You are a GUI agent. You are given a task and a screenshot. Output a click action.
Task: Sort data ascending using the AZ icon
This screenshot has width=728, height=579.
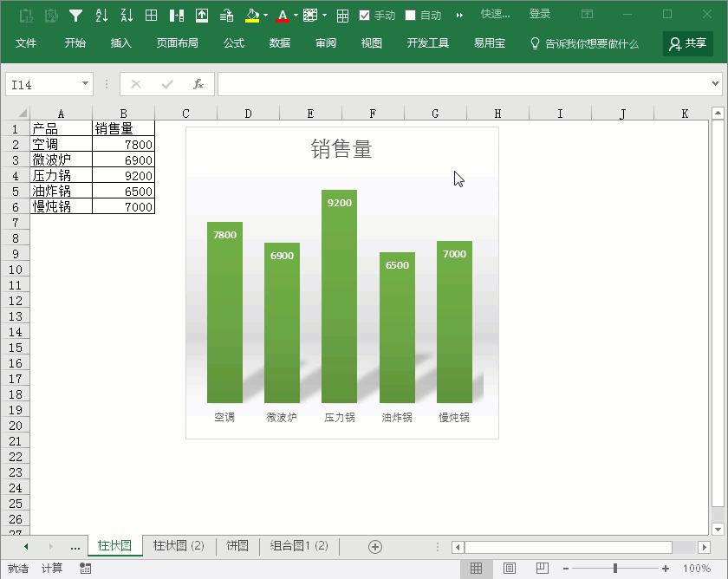[x=100, y=14]
